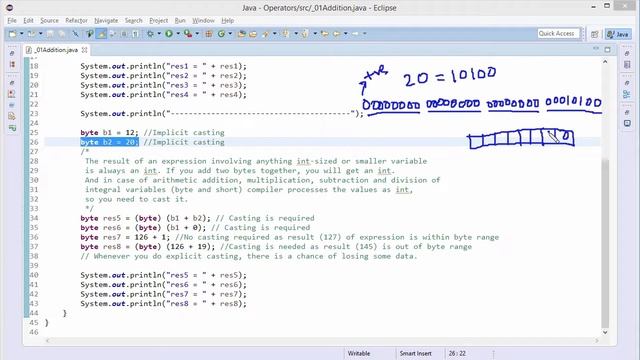Click the Last Edit Location icon
640x360 pixels.
[324, 34]
